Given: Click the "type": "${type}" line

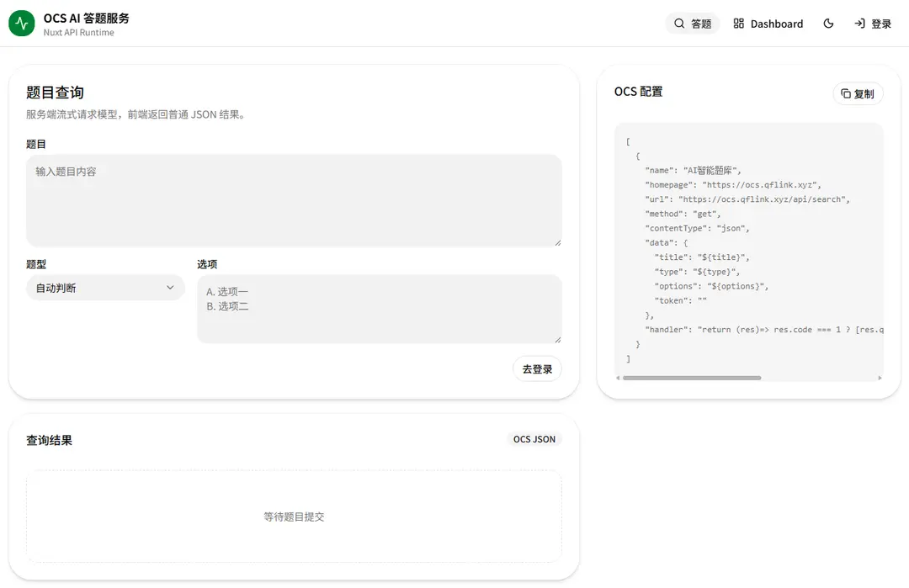Looking at the screenshot, I should [697, 272].
